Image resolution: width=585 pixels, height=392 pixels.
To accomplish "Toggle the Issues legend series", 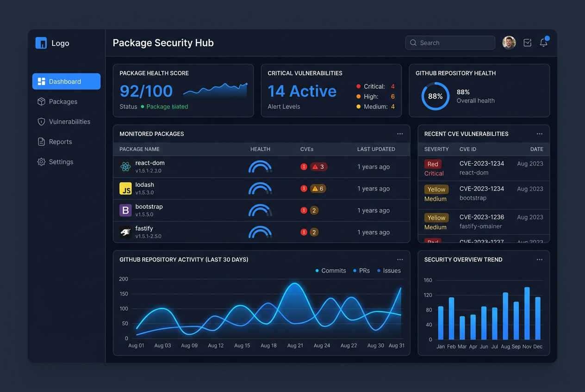I will (389, 271).
